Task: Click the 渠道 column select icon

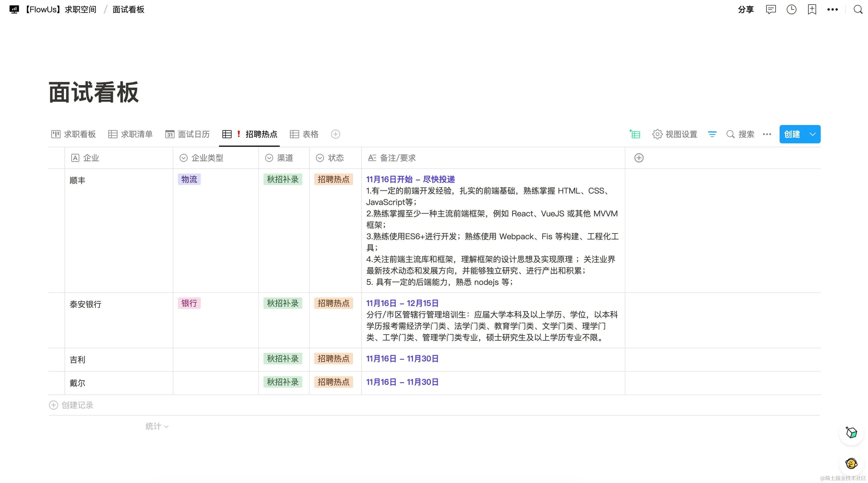Action: click(x=269, y=158)
